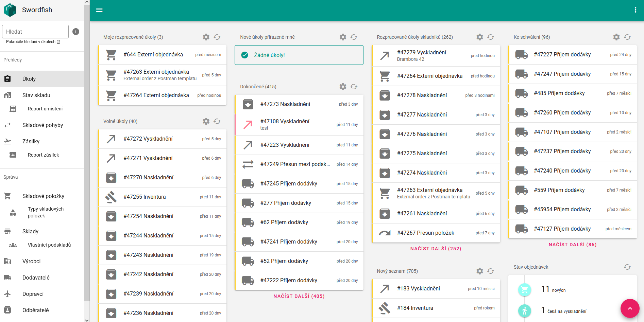Refresh Moje rozpracované úkoly list
Viewport: 644px width, 322px height.
(217, 37)
